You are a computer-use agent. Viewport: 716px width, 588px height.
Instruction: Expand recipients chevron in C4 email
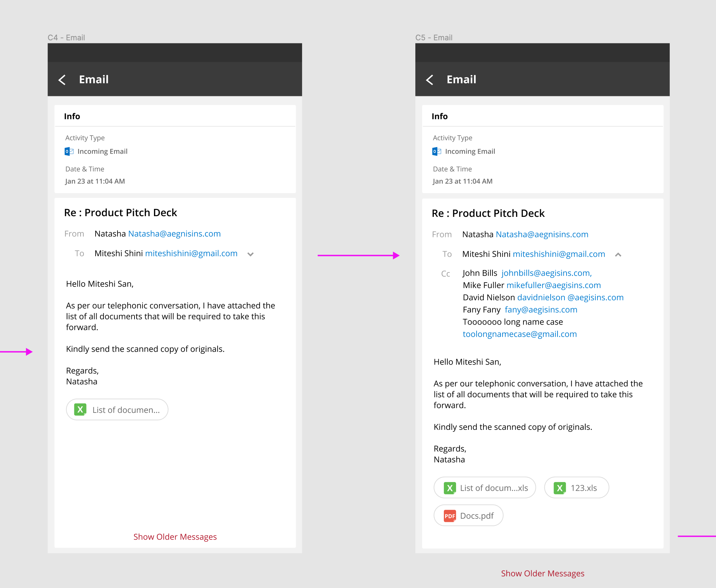coord(250,254)
